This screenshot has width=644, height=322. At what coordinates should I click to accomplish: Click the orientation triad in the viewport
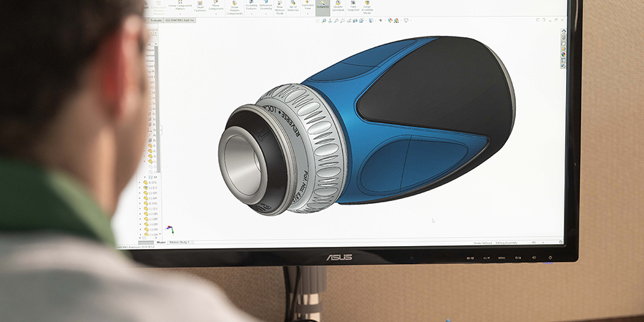click(x=169, y=230)
